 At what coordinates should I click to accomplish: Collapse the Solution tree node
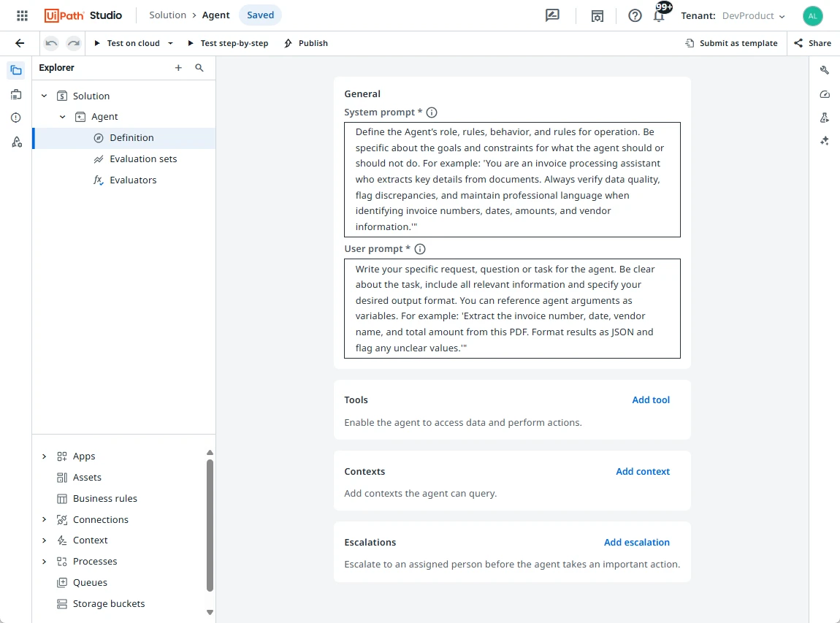click(44, 96)
